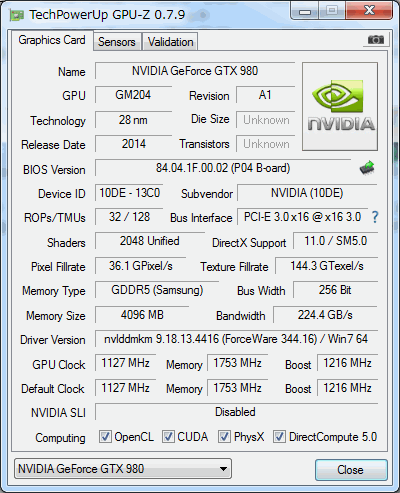Click the Default Clock row Boost 1216 MHz field
The height and width of the screenshot is (493, 400).
[347, 388]
